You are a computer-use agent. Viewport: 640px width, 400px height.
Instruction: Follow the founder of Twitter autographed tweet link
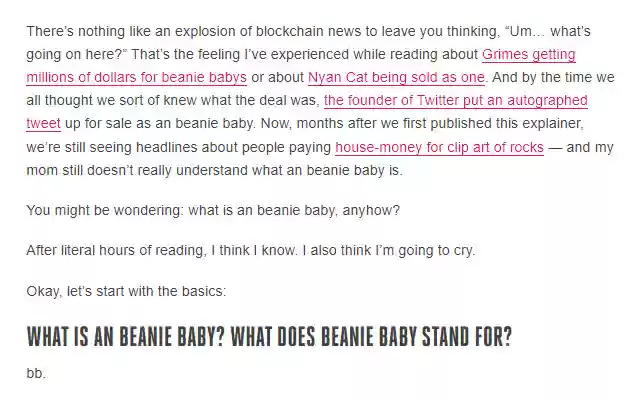455,101
